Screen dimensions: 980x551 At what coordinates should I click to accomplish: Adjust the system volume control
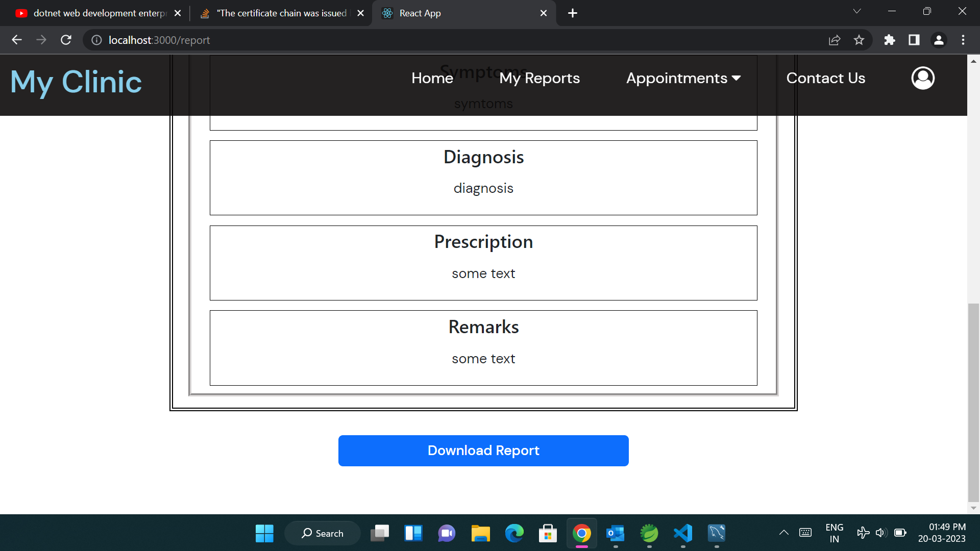pos(880,533)
